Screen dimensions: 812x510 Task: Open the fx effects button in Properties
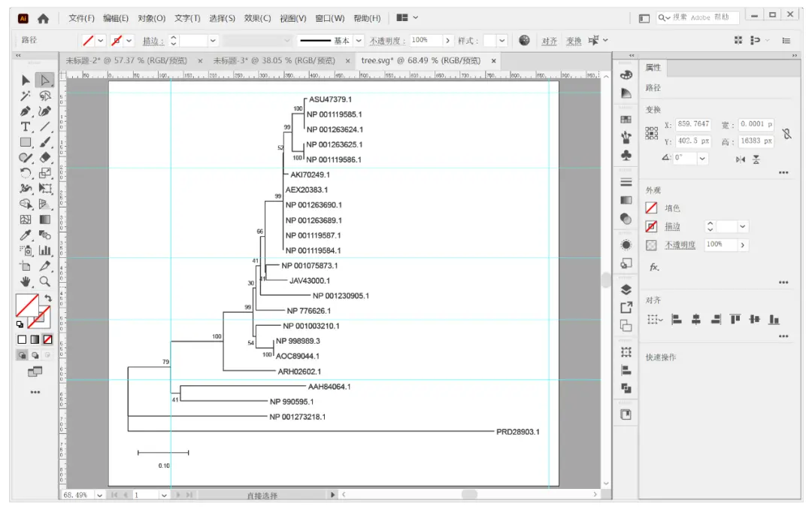[x=654, y=268]
